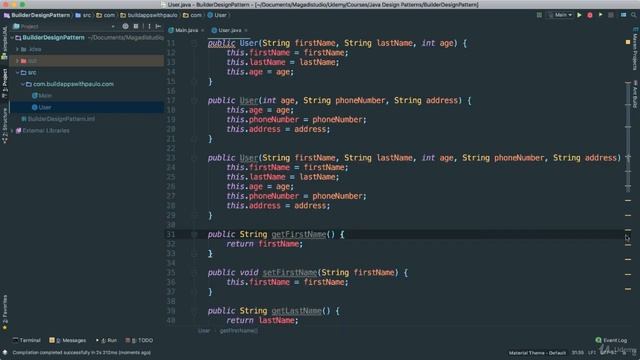Click the stop process square icon
640x360 pixels.
pos(611,15)
